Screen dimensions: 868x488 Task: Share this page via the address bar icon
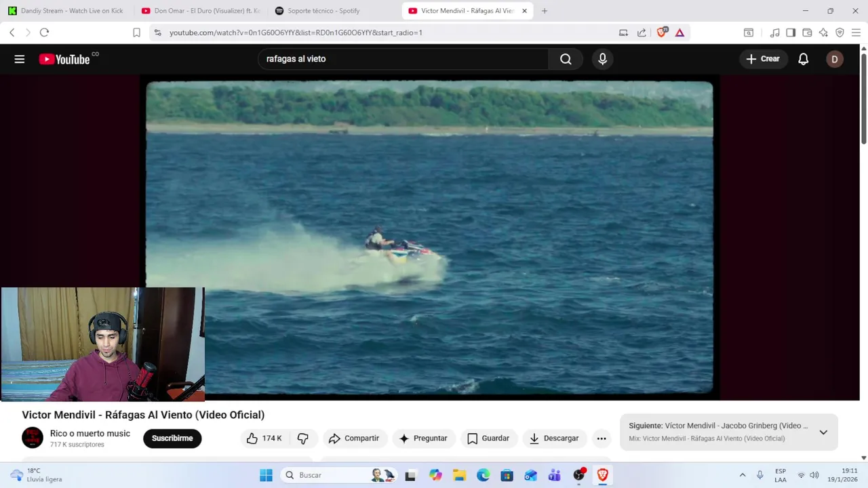pyautogui.click(x=642, y=33)
